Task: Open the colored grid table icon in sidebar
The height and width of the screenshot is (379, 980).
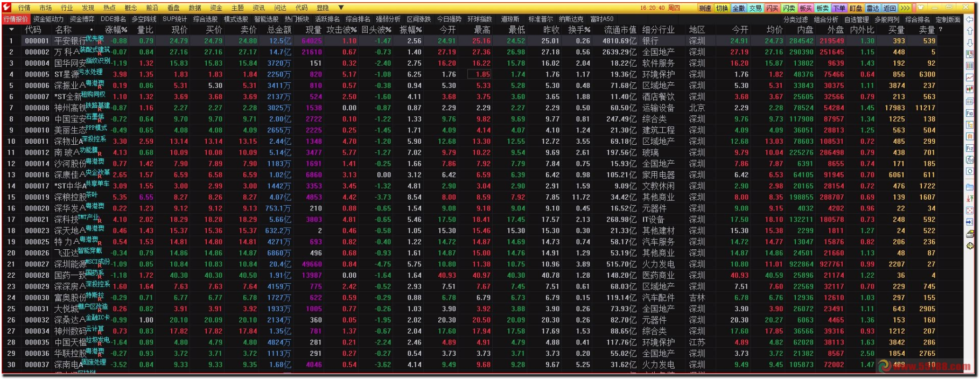Action: click(x=970, y=66)
